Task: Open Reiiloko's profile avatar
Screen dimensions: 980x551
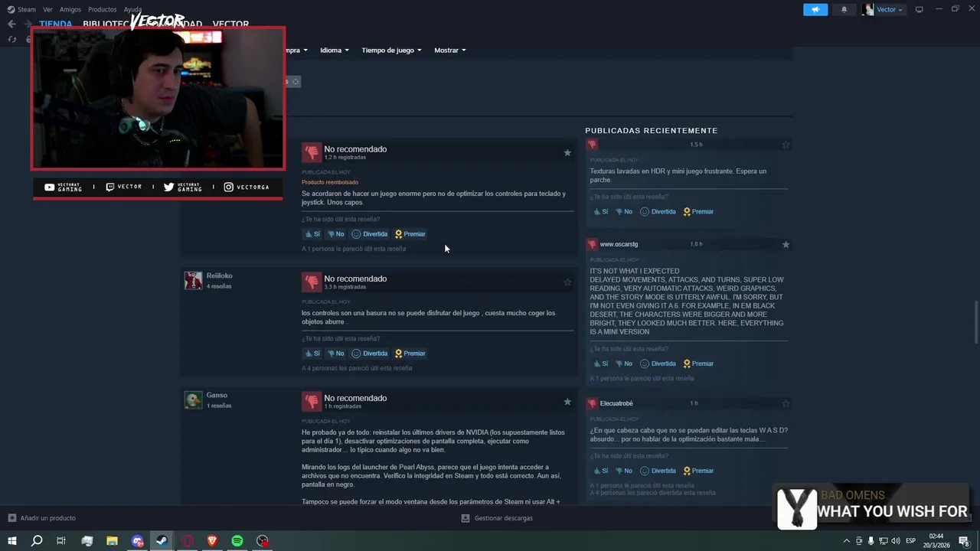Action: coord(193,280)
